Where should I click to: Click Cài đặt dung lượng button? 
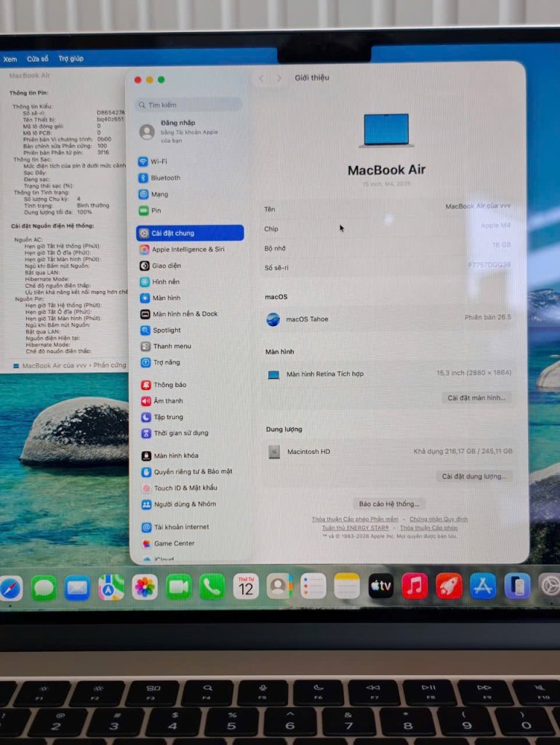click(474, 476)
